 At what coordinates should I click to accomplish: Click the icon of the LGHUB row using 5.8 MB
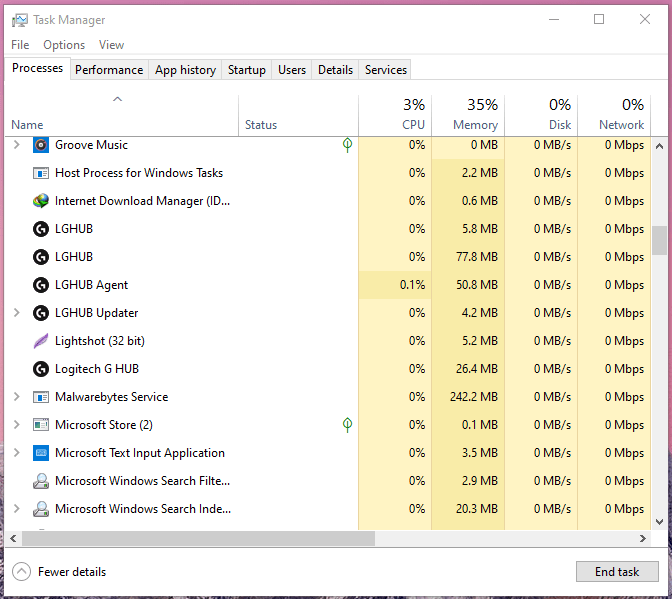point(41,229)
